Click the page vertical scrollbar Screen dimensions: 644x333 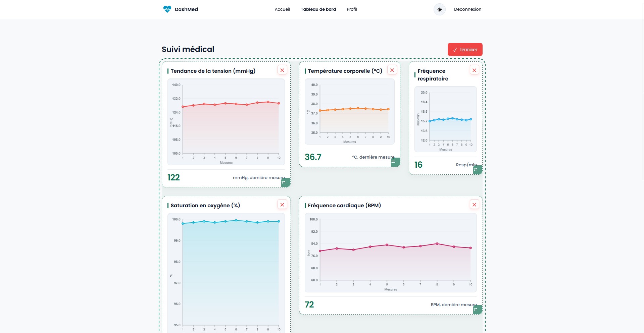click(x=642, y=91)
